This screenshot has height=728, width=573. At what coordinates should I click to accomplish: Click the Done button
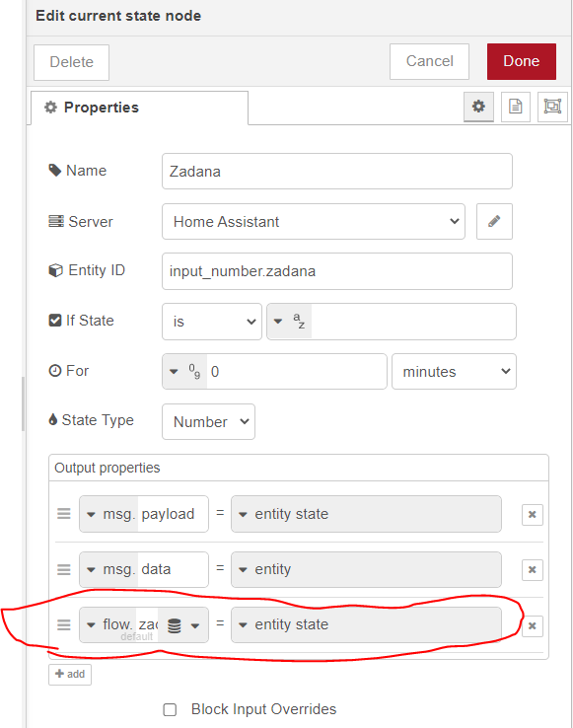522,61
